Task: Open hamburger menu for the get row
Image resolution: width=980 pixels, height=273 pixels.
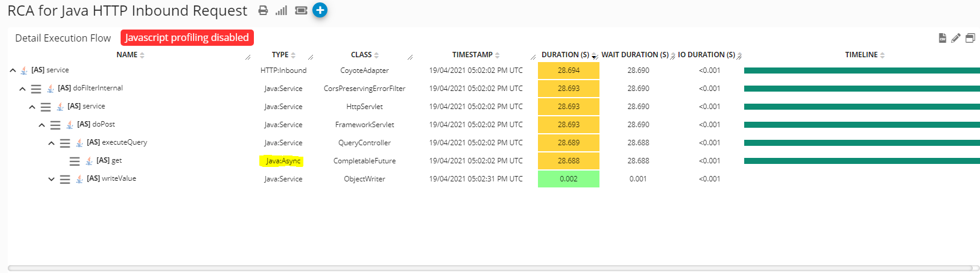Action: pyautogui.click(x=75, y=161)
